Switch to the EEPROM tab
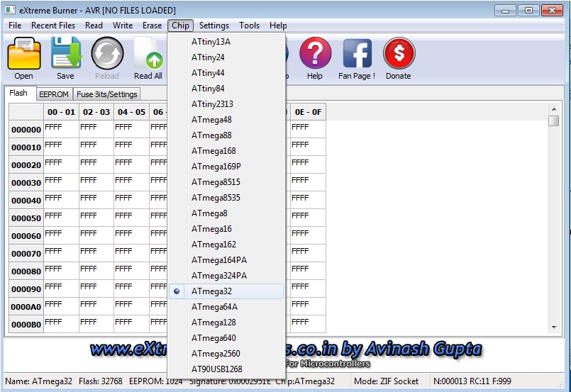Screen dimensions: 571x392 [x=54, y=94]
